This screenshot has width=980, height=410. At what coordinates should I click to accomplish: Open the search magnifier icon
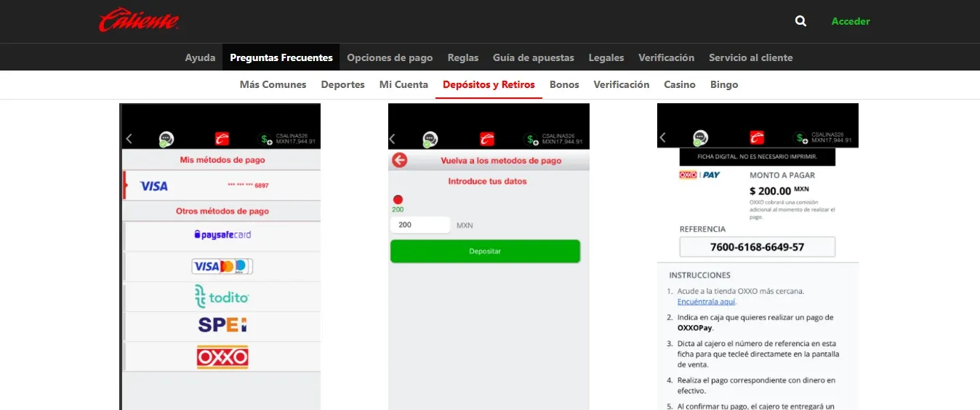(x=800, y=21)
